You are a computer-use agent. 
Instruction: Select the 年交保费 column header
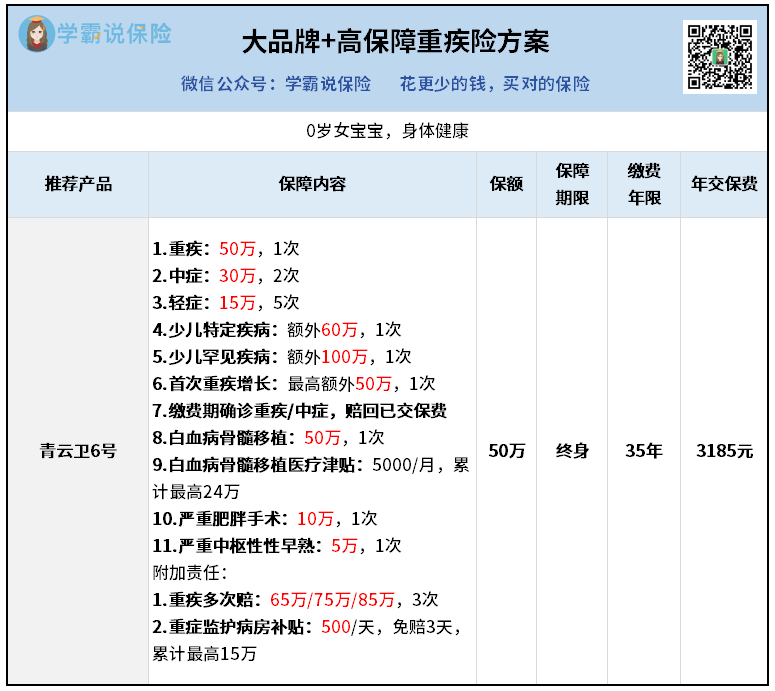[x=724, y=184]
